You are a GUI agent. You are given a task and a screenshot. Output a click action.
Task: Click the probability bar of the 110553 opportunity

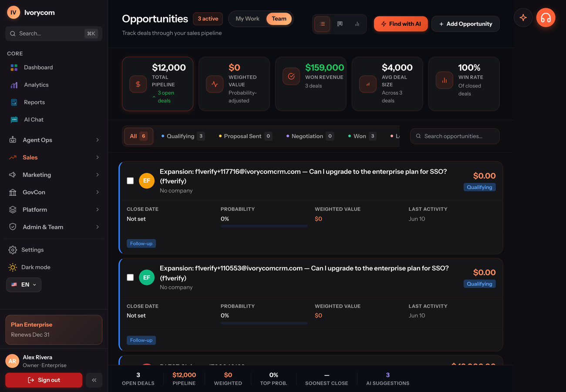click(264, 323)
